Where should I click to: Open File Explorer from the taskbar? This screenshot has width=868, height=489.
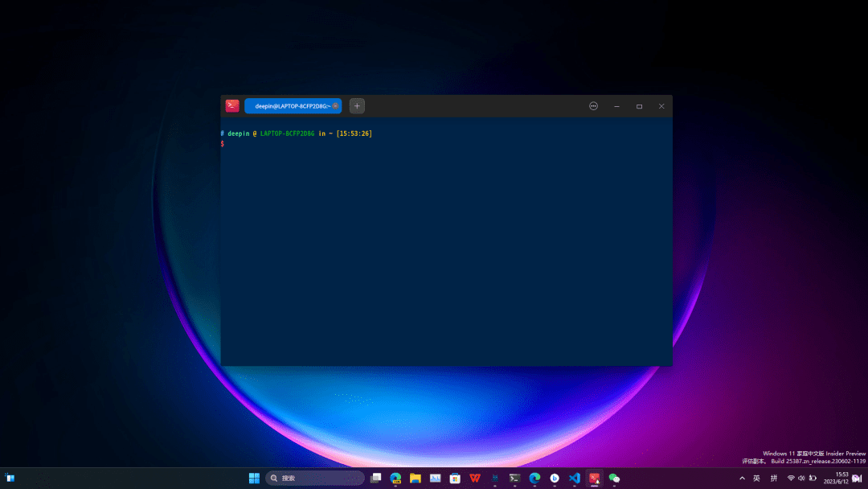(415, 478)
